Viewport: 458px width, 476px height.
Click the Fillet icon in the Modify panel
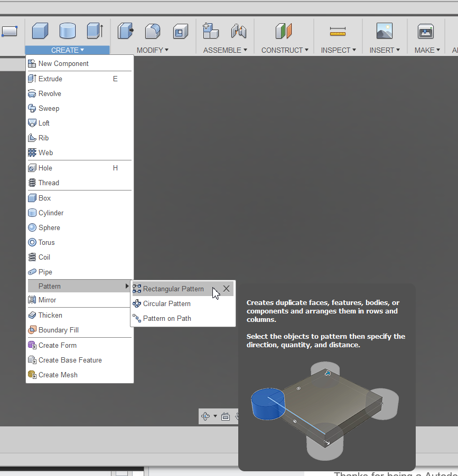(153, 31)
